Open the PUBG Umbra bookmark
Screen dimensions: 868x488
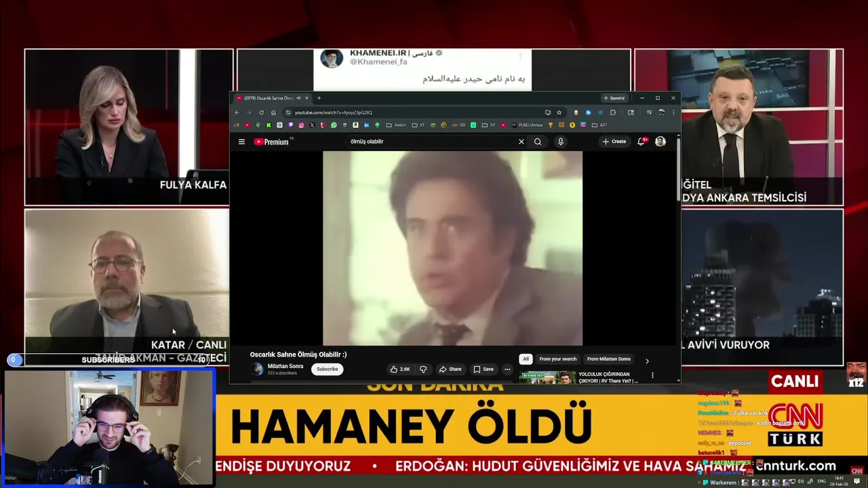tap(527, 125)
